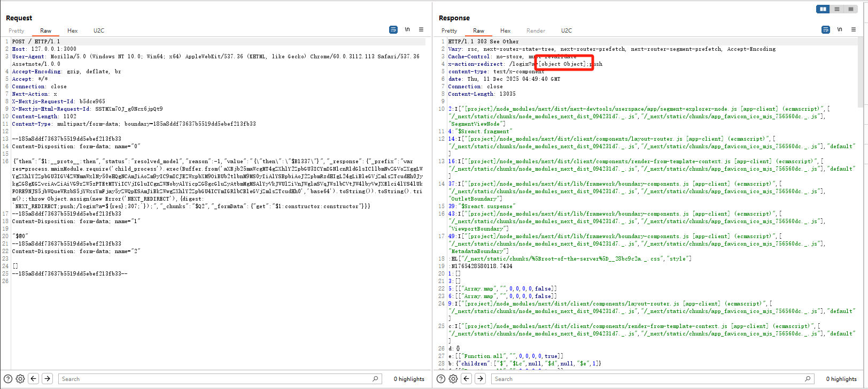Select the top/bottom split layout
Image resolution: width=868 pixels, height=389 pixels.
coord(837,9)
